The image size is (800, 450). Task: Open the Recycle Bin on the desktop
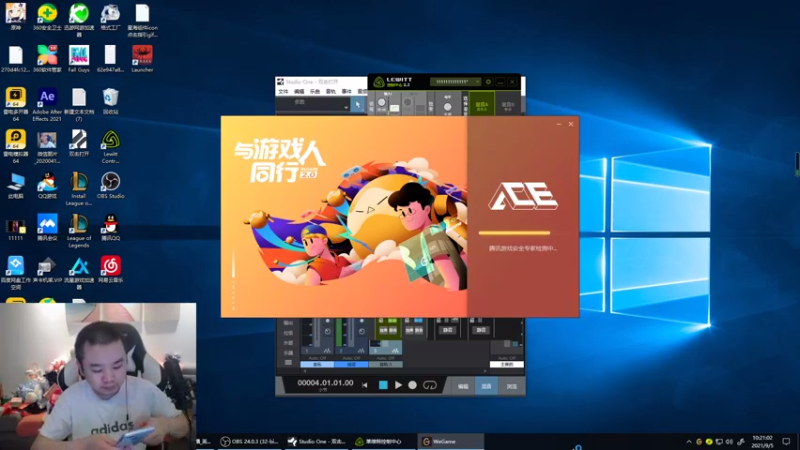110,101
